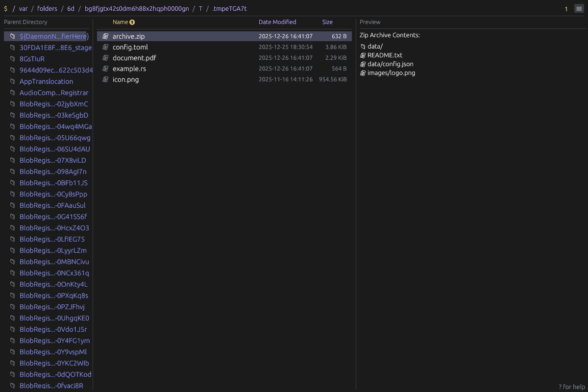The image size is (588, 392).
Task: Sort files by Size column
Action: pyautogui.click(x=327, y=22)
